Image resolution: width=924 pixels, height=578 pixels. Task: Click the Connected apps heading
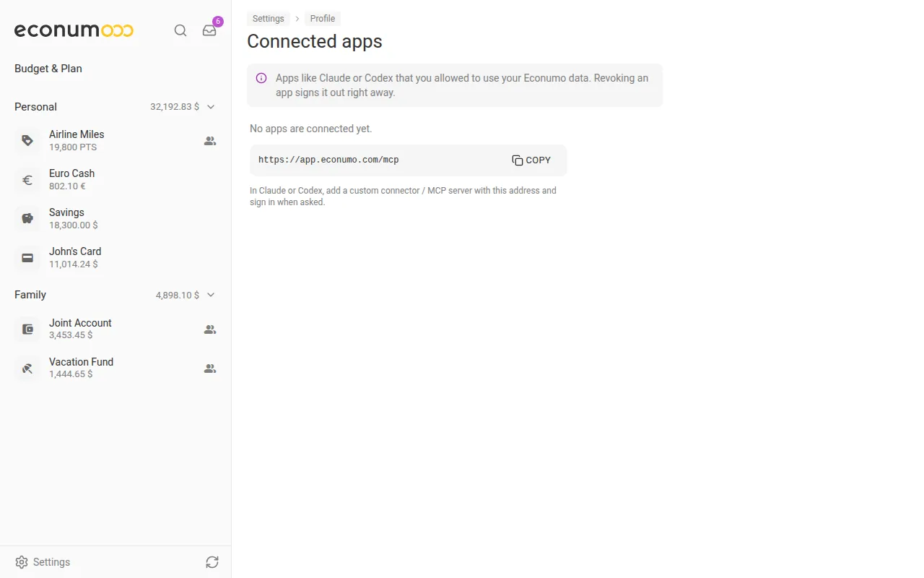[x=315, y=42]
